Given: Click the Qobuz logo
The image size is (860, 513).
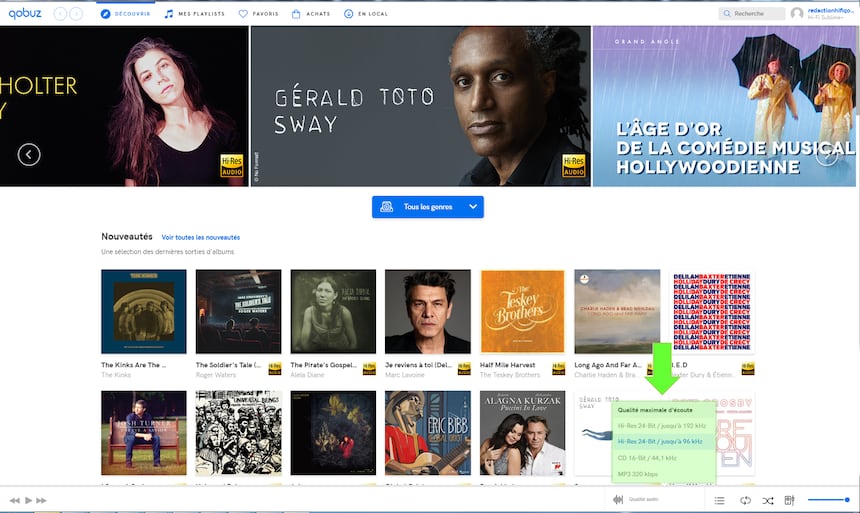Looking at the screenshot, I should pos(25,13).
